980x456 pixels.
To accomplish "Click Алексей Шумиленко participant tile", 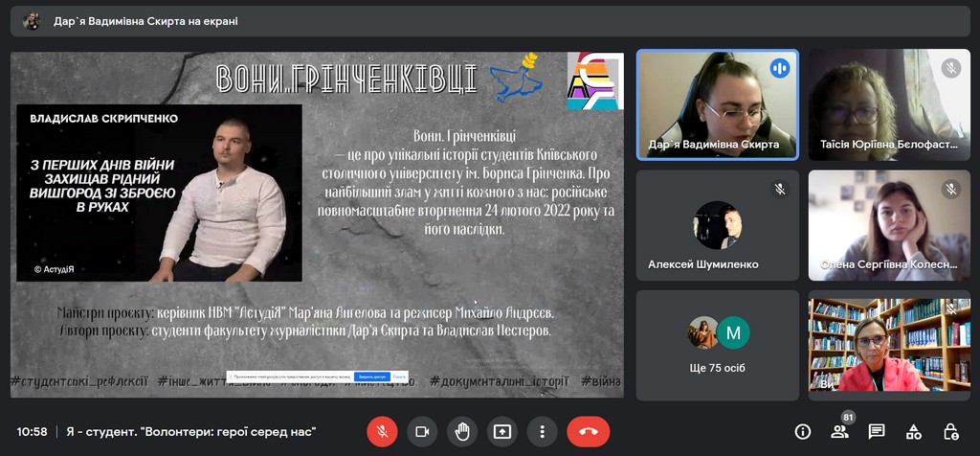I will [x=718, y=225].
